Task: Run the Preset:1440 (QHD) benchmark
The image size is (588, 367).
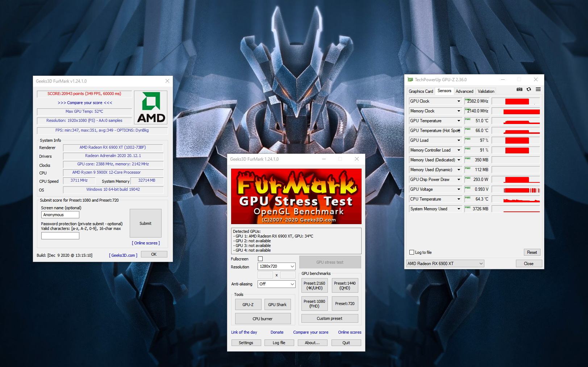Action: point(345,286)
